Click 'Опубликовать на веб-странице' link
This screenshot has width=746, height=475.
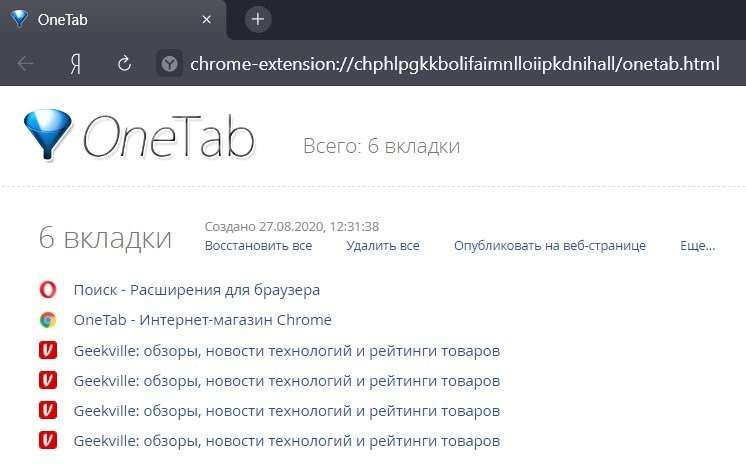coord(549,245)
